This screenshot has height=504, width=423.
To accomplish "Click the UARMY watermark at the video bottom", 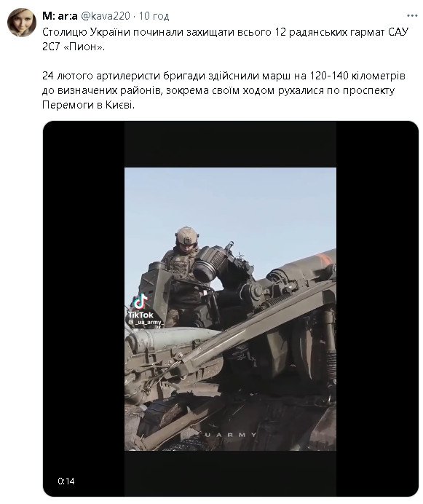I will coord(231,435).
